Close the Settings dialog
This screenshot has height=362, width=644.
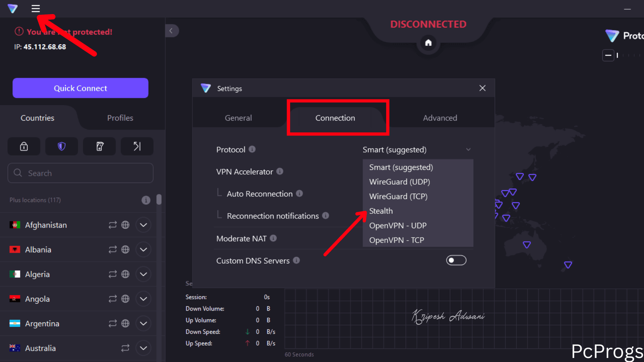(482, 88)
